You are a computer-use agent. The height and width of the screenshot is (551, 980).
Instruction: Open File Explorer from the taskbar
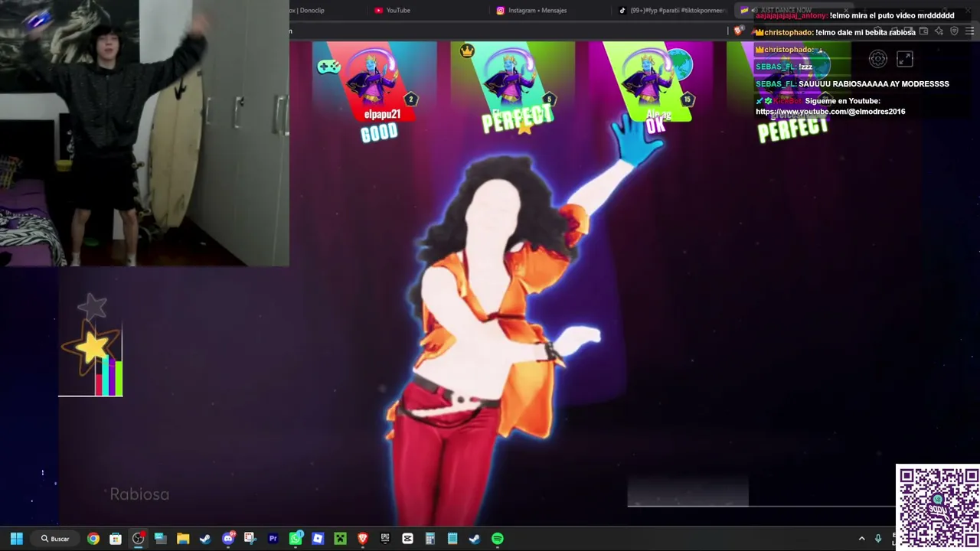coord(183,539)
